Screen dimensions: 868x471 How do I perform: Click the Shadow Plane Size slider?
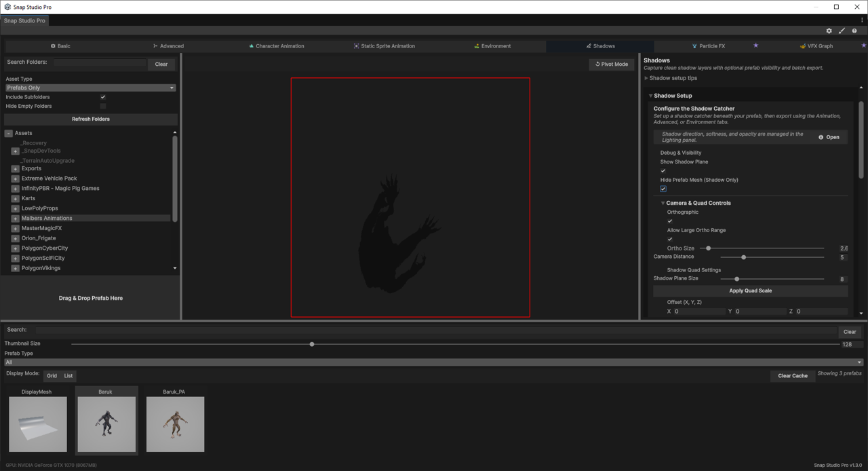[772, 279]
